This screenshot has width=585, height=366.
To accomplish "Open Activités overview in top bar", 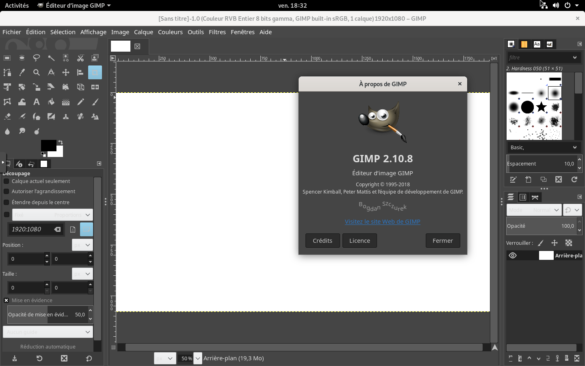I will 16,5.
